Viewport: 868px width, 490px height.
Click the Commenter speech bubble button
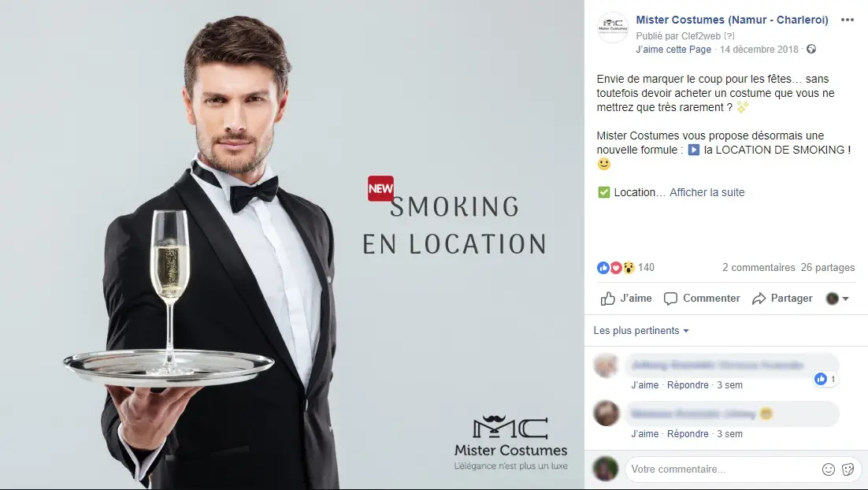coord(701,299)
